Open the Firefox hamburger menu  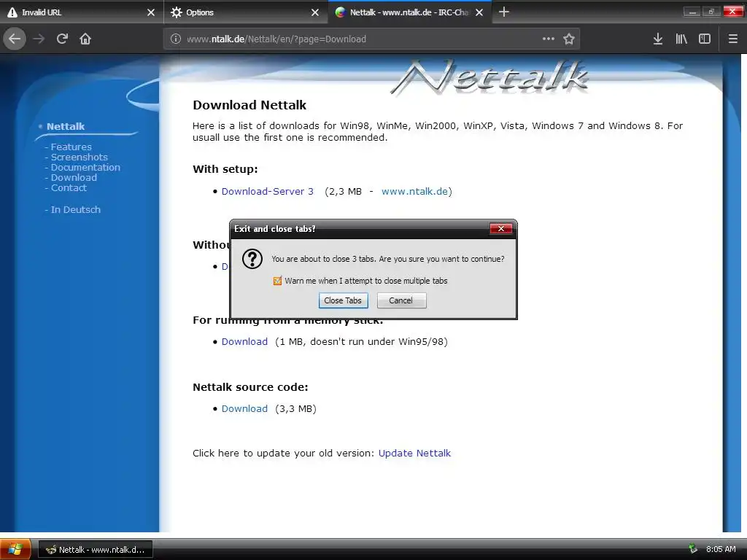pos(733,39)
